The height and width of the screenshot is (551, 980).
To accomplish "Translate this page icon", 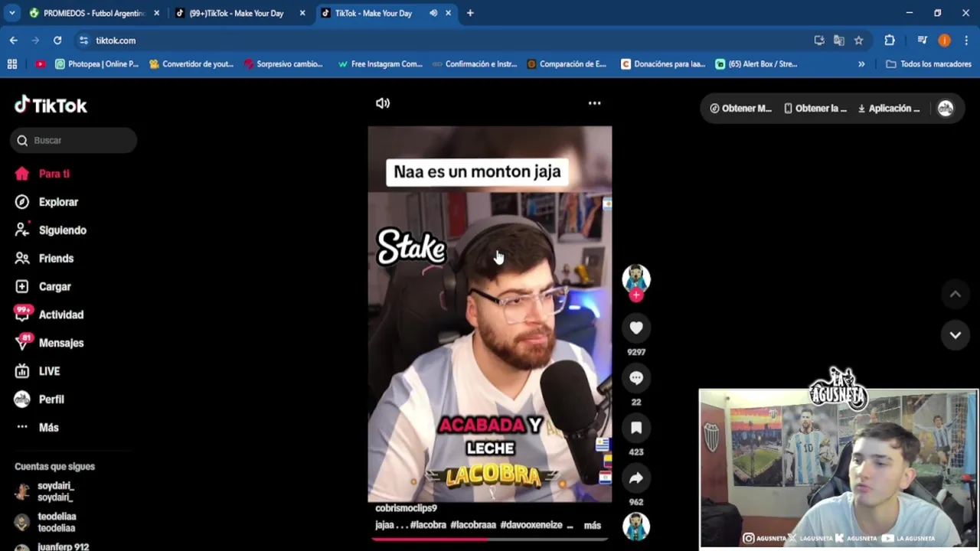I will 839,41.
